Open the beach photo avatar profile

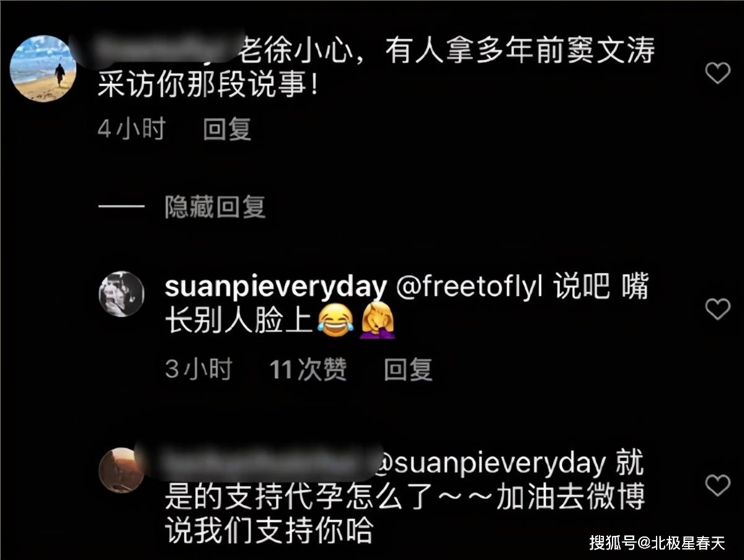click(x=43, y=68)
